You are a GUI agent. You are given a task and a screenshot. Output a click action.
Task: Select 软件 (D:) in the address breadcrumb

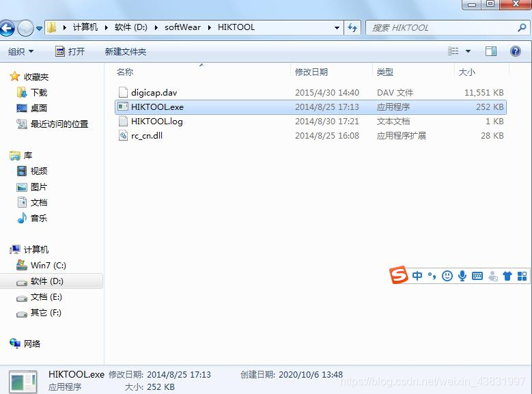point(131,27)
